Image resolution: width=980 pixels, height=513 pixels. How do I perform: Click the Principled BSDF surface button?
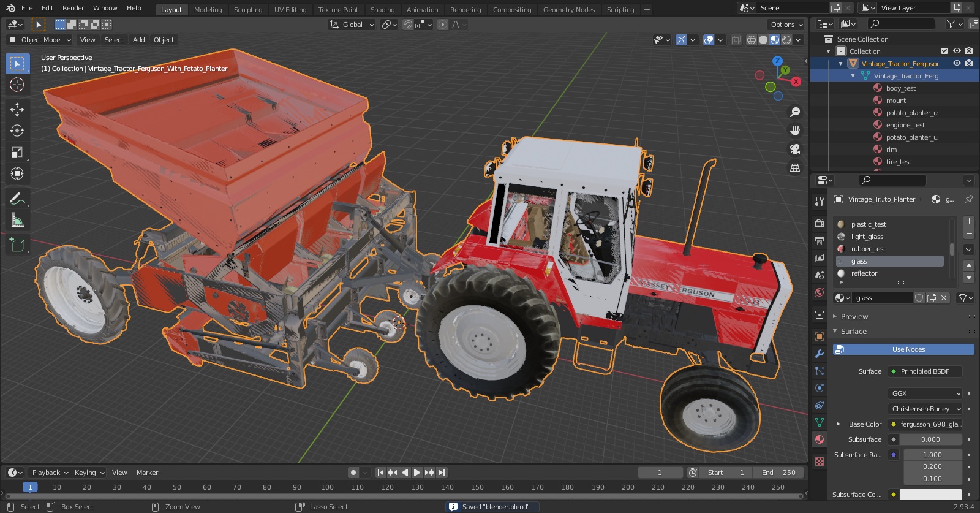(x=925, y=371)
